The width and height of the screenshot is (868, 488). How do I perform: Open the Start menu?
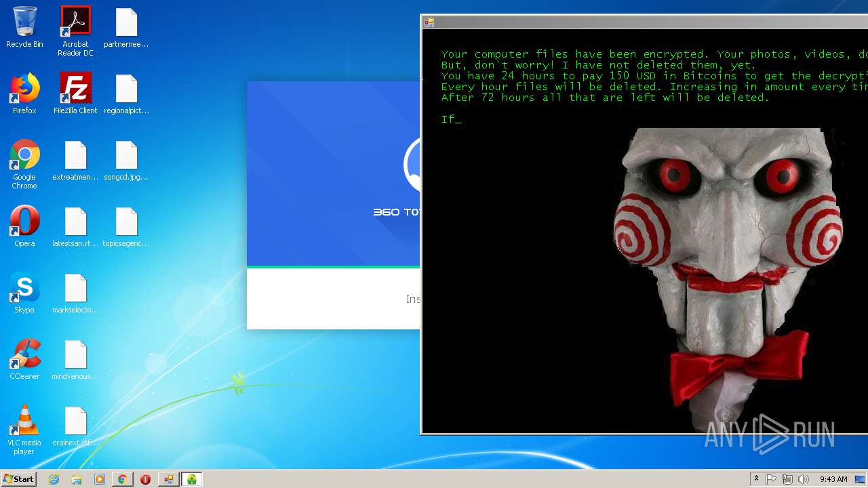pos(19,479)
